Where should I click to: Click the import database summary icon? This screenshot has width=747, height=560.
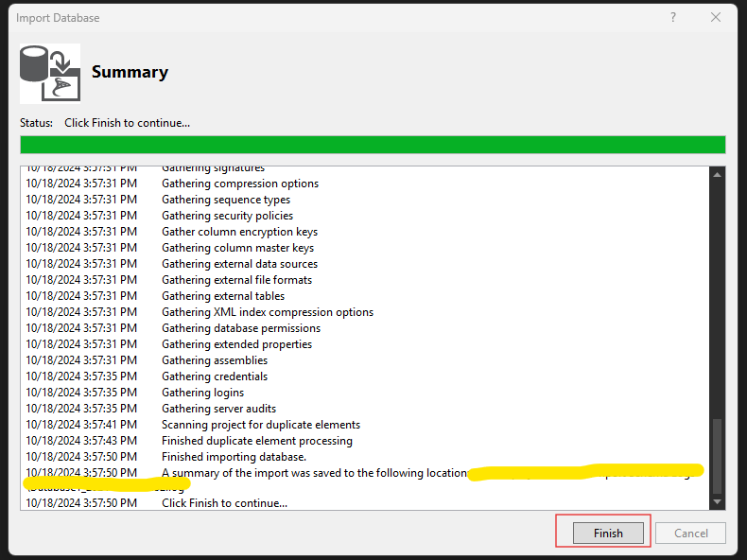pos(50,74)
